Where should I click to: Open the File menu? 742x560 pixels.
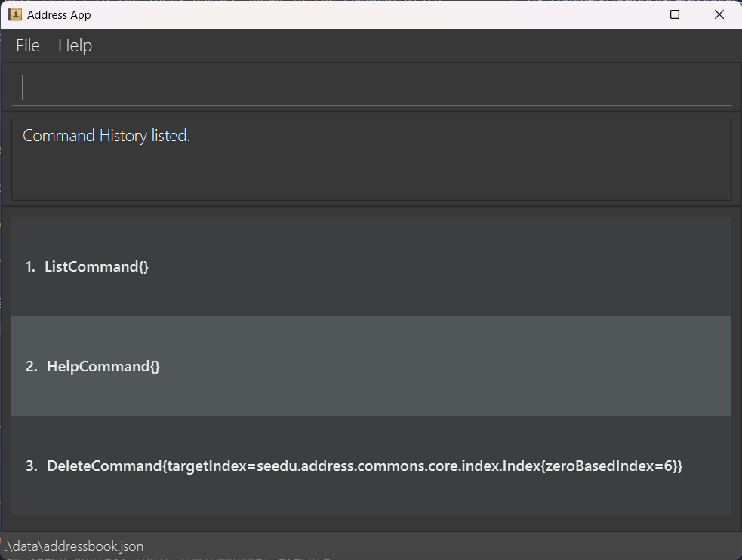(28, 46)
